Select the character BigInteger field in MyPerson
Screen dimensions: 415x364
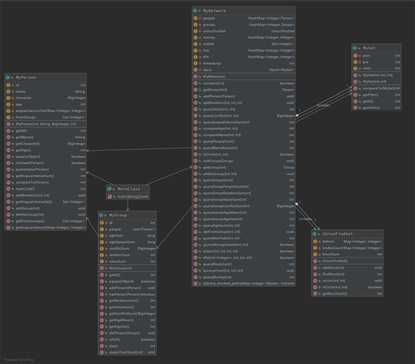point(46,98)
